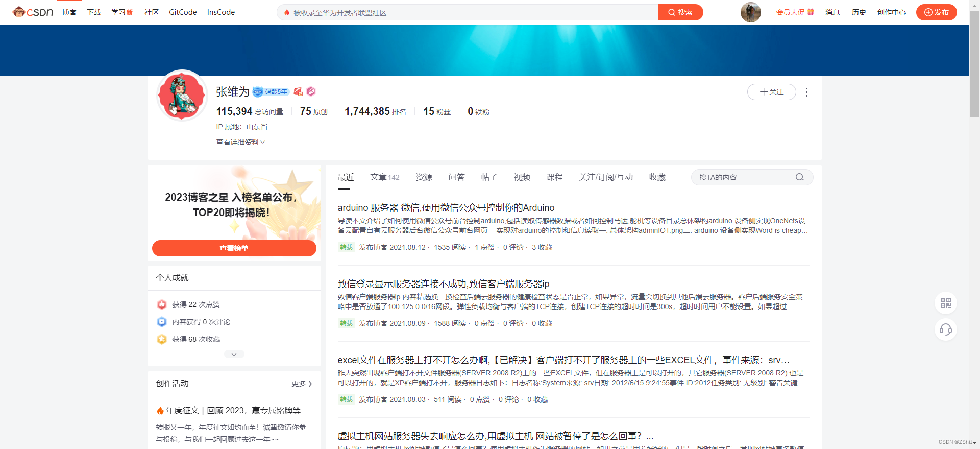The height and width of the screenshot is (449, 980).
Task: Open 更多 in 创作活动
Action: [x=302, y=384]
